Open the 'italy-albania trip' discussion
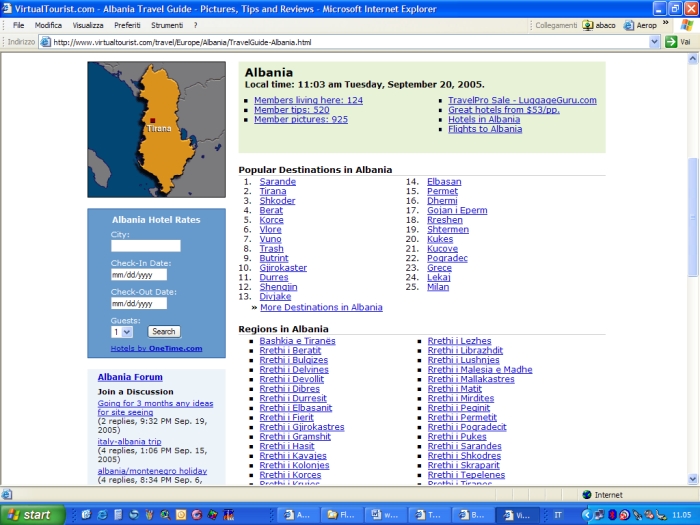The width and height of the screenshot is (700, 525). coord(129,441)
